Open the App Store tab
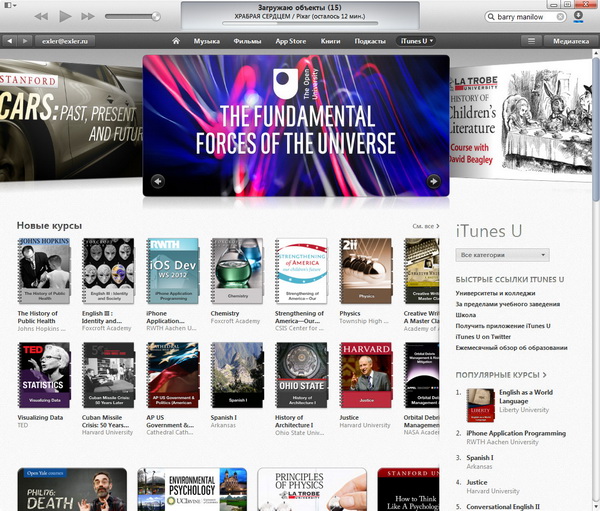The image size is (600, 511). pyautogui.click(x=289, y=41)
